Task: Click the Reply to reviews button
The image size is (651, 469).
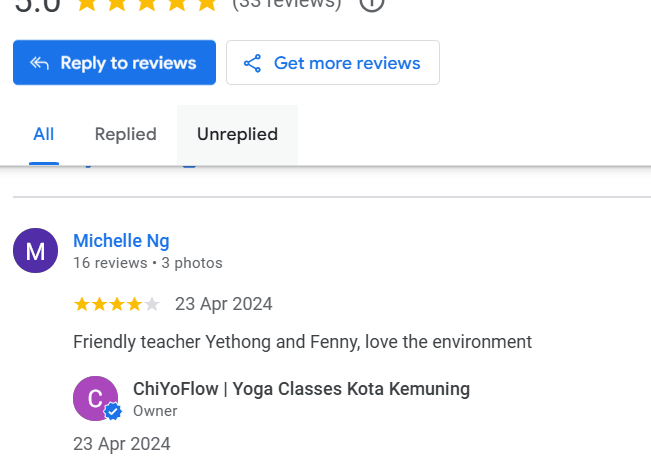Action: click(x=114, y=63)
